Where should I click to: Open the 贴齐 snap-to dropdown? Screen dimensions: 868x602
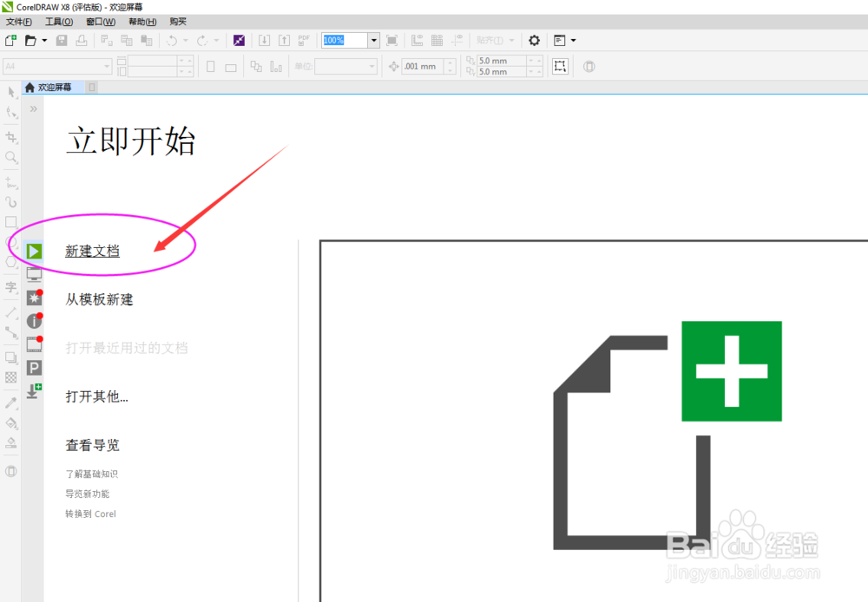coord(495,41)
